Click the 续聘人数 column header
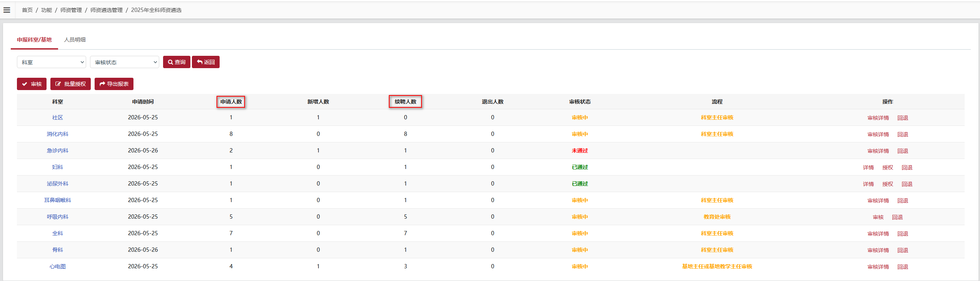Screen dimensions: 980x281 405,102
